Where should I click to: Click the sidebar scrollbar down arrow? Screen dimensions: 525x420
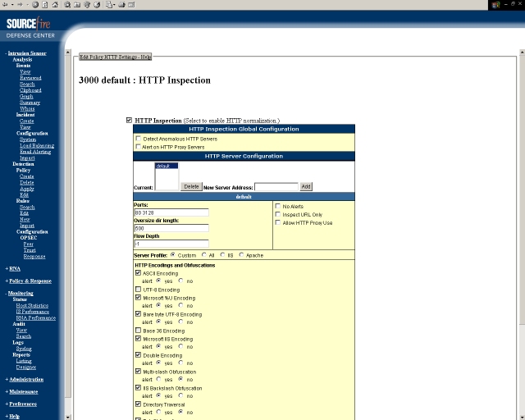click(x=68, y=417)
